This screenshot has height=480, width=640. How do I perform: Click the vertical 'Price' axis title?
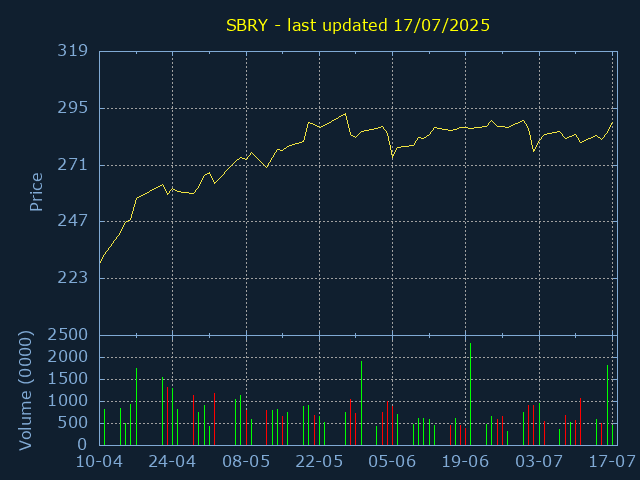[x=36, y=192]
